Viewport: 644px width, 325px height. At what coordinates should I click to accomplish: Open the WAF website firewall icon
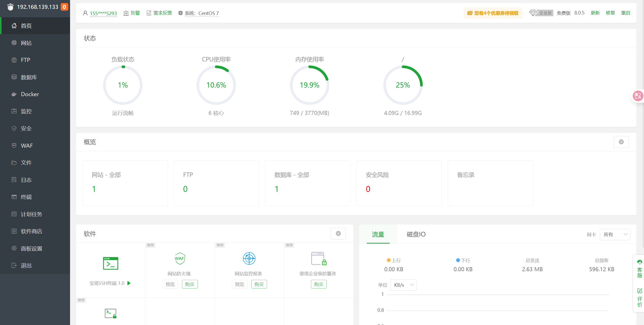pos(179,259)
